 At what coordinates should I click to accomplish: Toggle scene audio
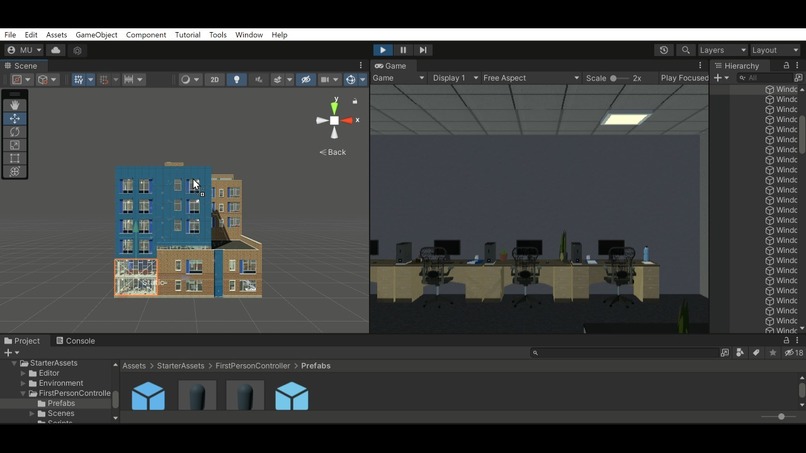tap(259, 80)
